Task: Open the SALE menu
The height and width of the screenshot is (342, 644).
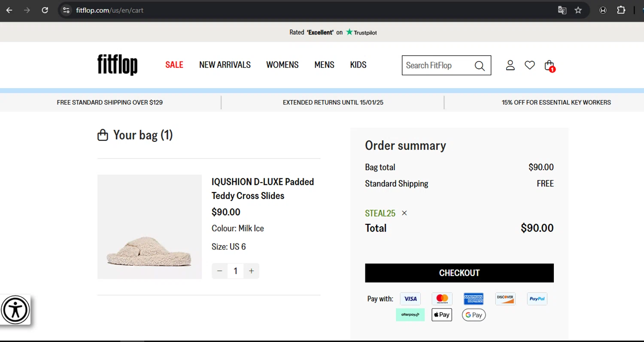Action: click(x=174, y=65)
